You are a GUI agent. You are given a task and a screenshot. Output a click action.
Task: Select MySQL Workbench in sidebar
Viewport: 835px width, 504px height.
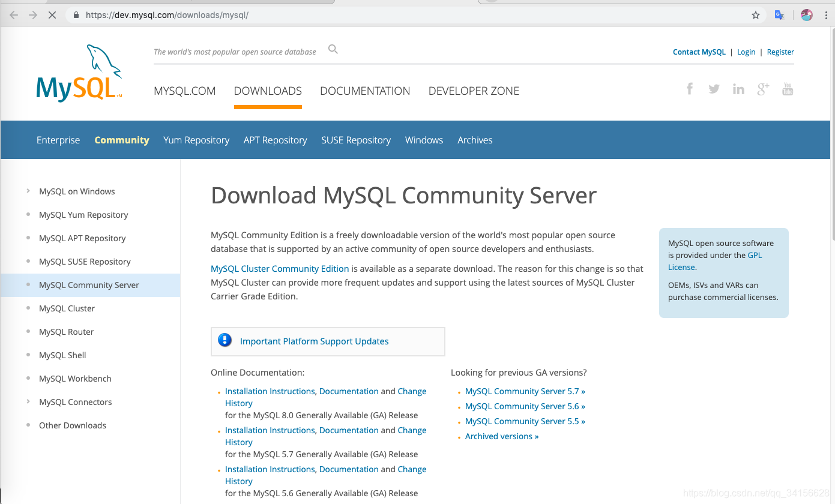click(x=75, y=379)
